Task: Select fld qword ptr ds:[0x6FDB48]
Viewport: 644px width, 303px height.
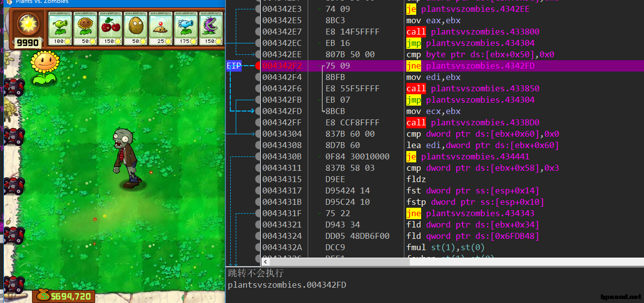Action: (x=473, y=236)
